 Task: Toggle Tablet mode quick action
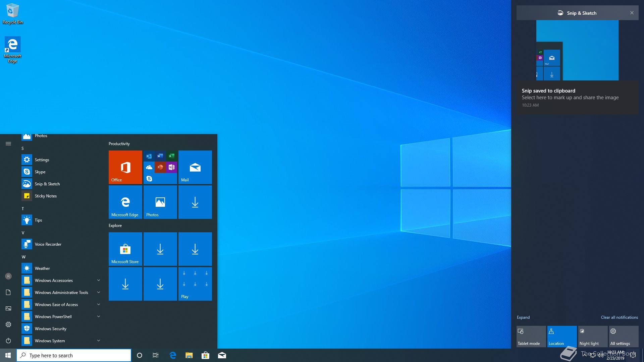click(531, 337)
